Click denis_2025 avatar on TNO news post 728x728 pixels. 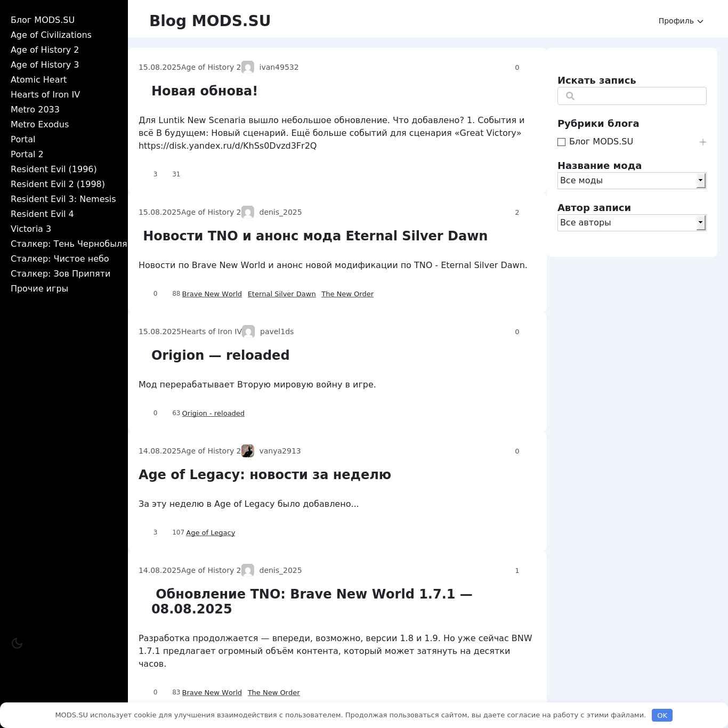tap(248, 212)
